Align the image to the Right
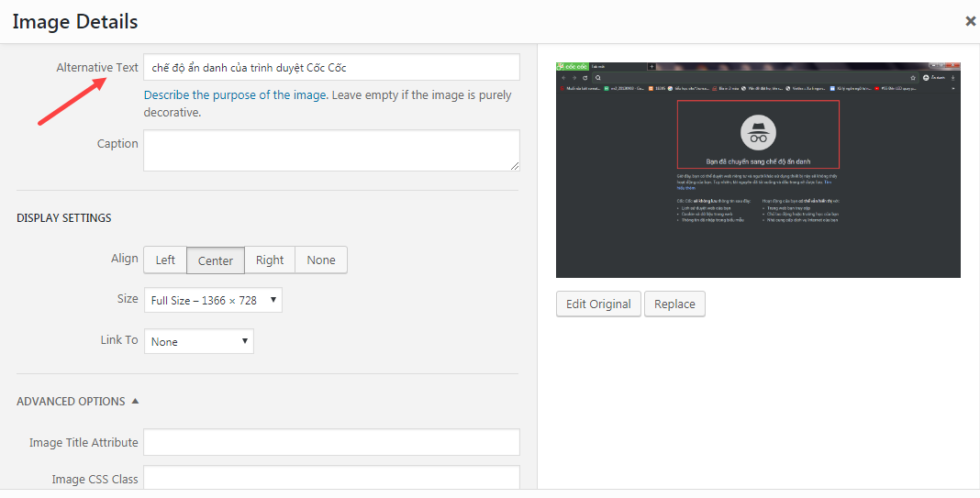The image size is (980, 498). [x=270, y=260]
